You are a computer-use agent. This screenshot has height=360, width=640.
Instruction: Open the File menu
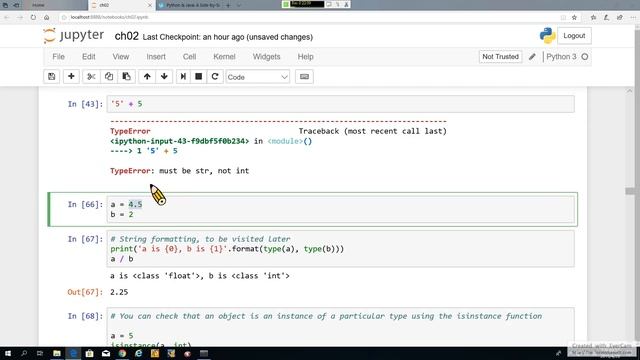(58, 57)
